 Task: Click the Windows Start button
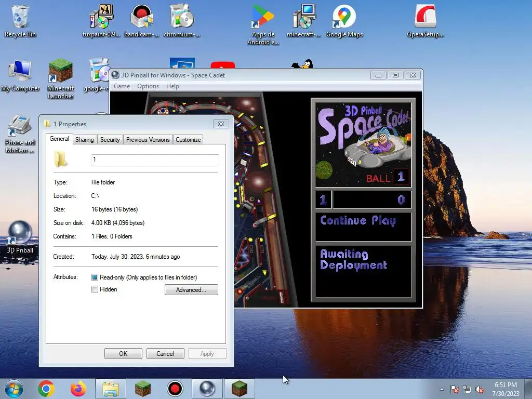pyautogui.click(x=14, y=389)
